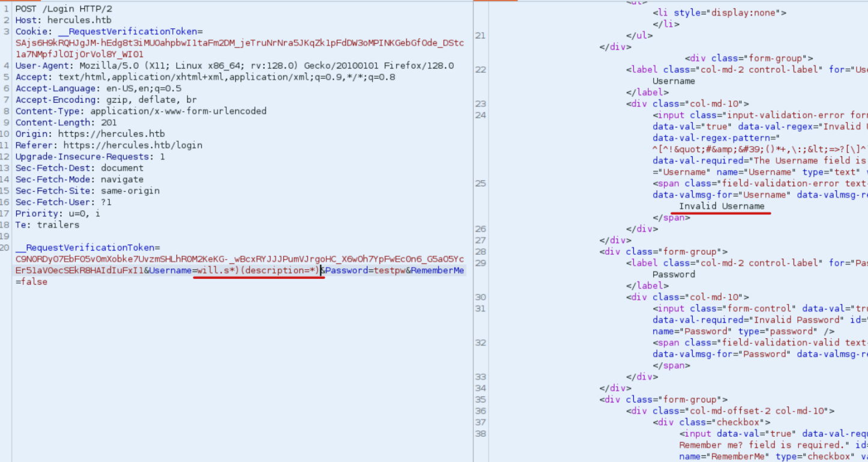The width and height of the screenshot is (868, 462).
Task: Click the 'Accept-Encoding: gzip, deflate, br' header
Action: click(x=106, y=100)
